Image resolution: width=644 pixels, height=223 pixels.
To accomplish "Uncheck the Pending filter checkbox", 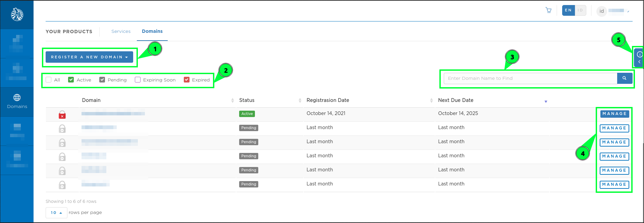I will coord(102,80).
